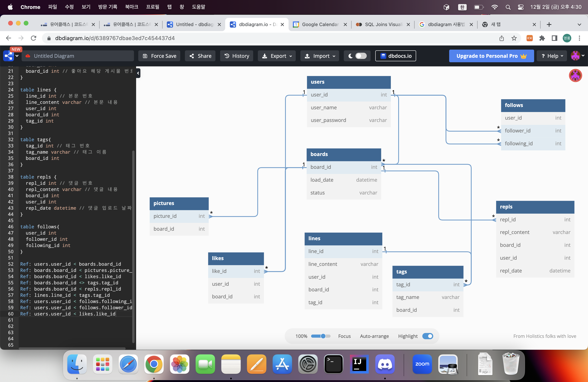
Task: Close the SQL Joins Visualizer tab
Action: coord(408,25)
